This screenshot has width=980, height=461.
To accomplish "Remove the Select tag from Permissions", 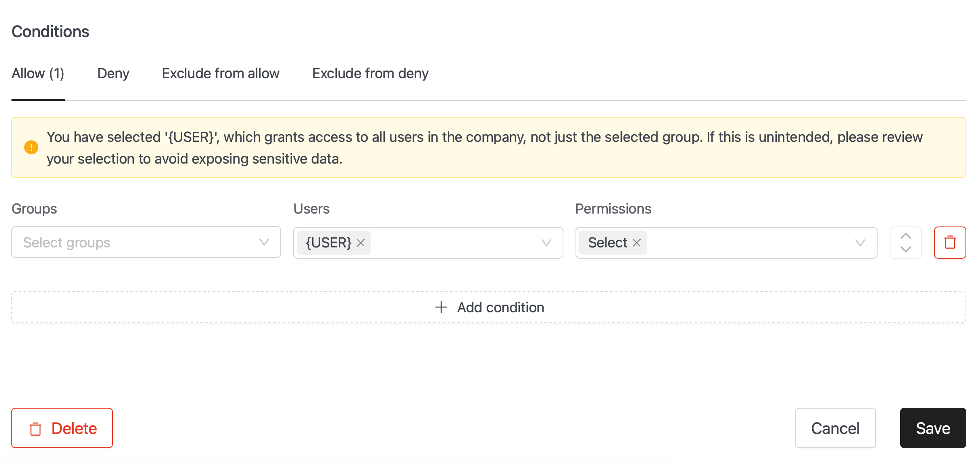I will [637, 243].
